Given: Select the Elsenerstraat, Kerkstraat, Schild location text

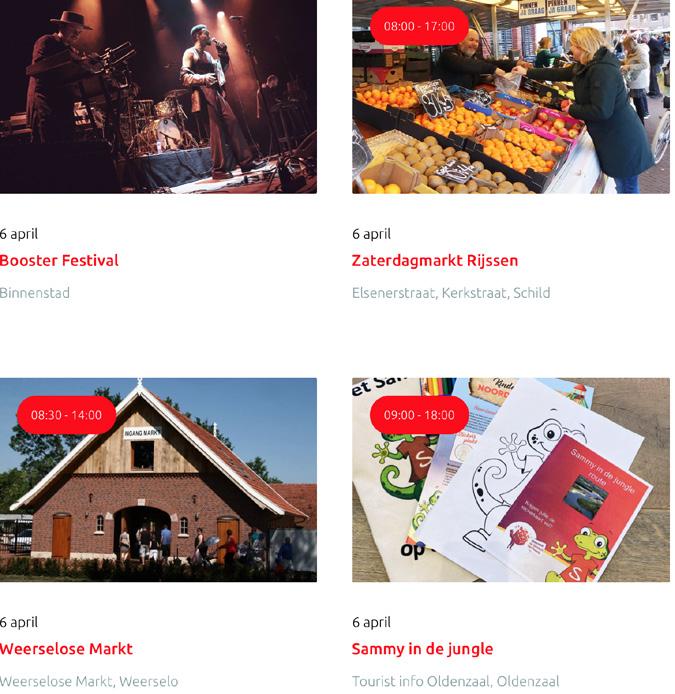Looking at the screenshot, I should click(451, 293).
